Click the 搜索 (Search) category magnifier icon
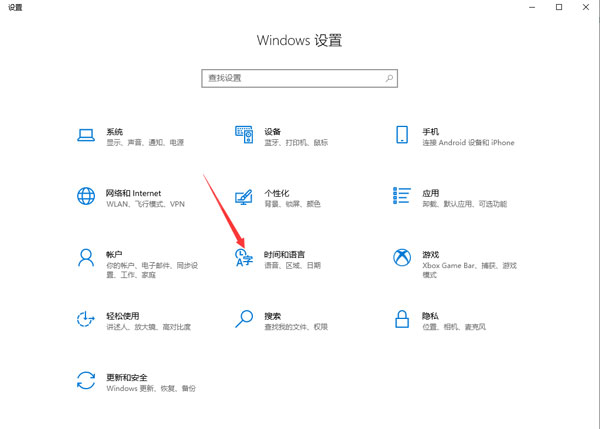Screen dimensions: 600x429 click(243, 320)
